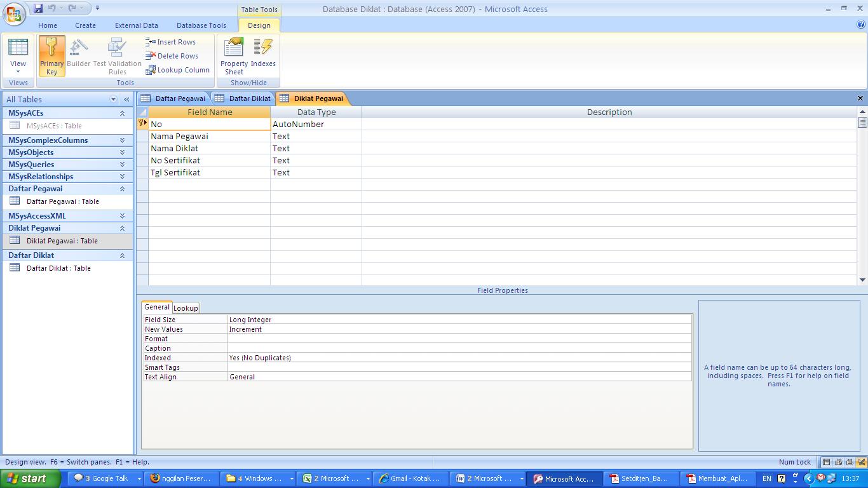Expand the MSysAccessXML group

[x=122, y=216]
